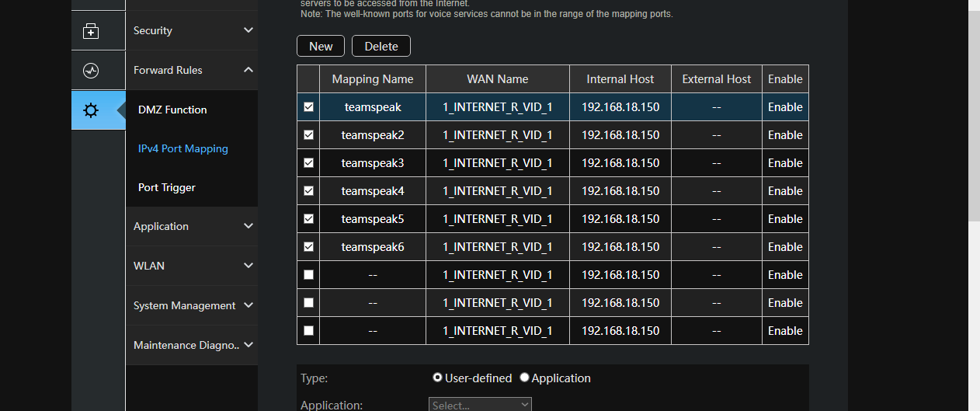This screenshot has height=411, width=980.
Task: Open the activity monitor sidebar icon
Action: (x=91, y=71)
